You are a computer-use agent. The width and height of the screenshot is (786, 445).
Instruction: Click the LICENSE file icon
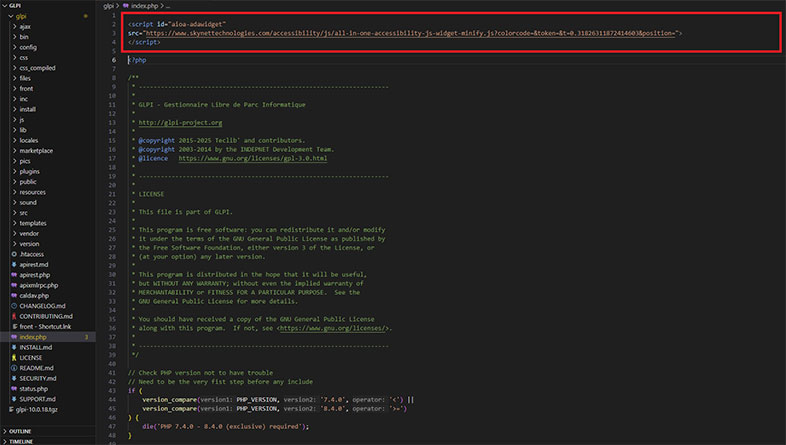[14, 357]
